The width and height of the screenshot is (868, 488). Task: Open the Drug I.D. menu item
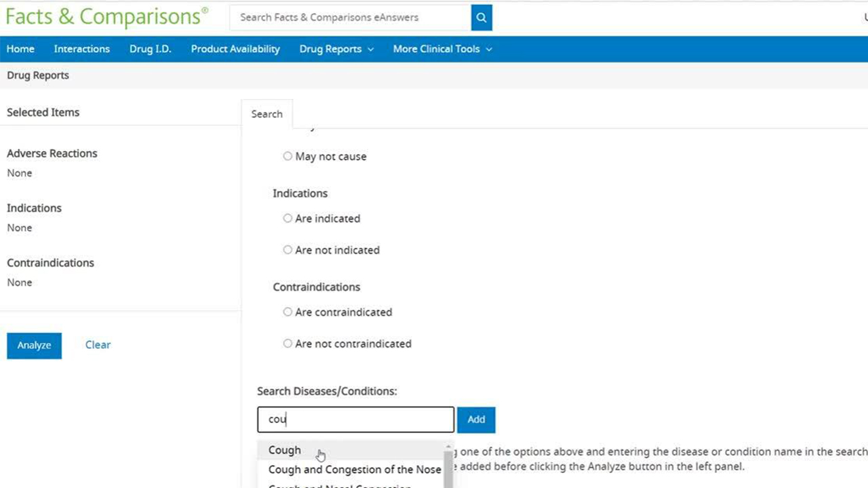point(151,49)
